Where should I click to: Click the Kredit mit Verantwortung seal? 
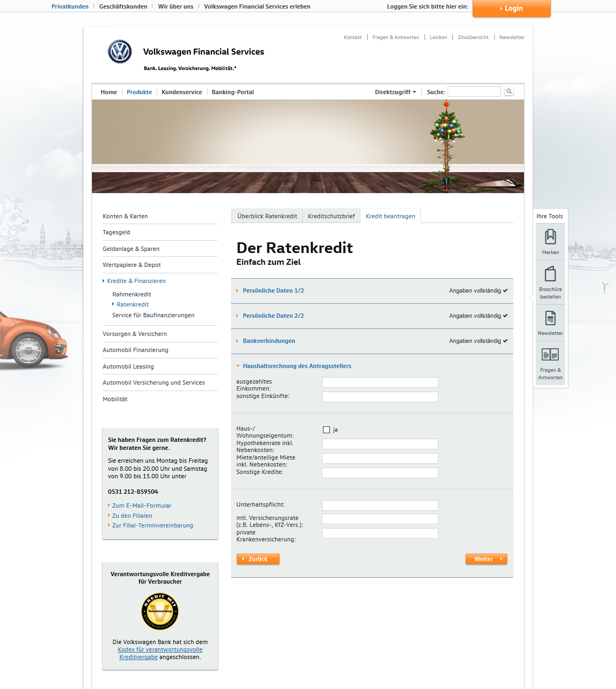tap(160, 611)
